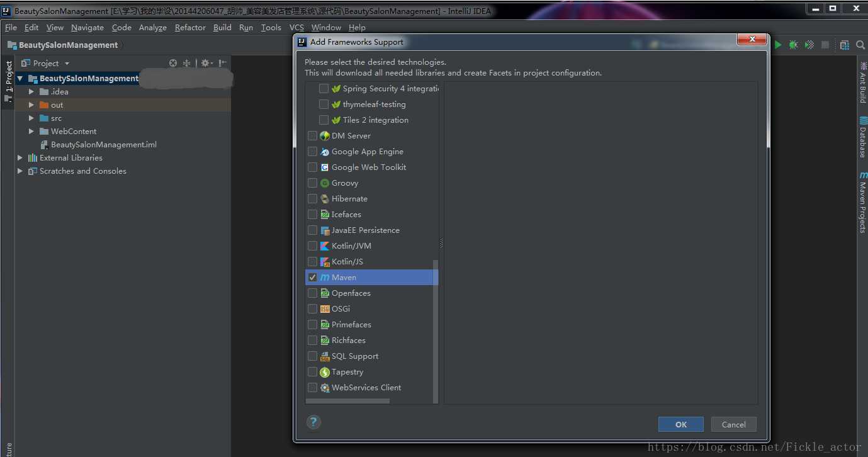Start debugging with the green bug icon

(x=793, y=45)
